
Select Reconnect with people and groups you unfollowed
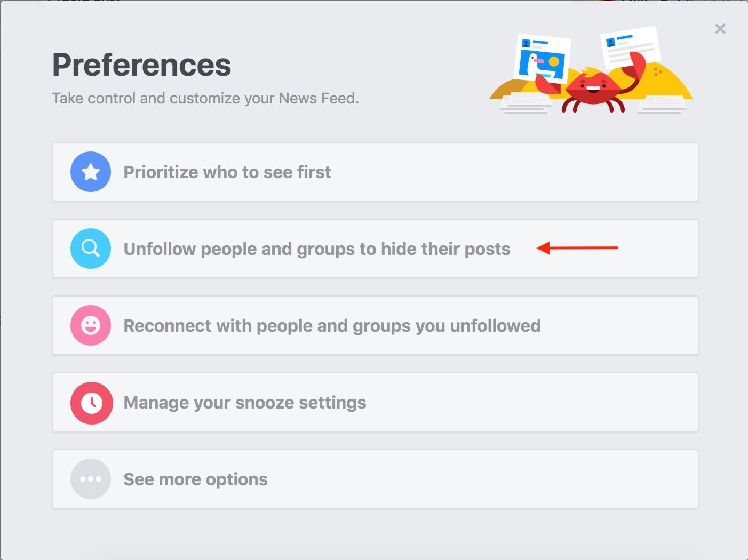pyautogui.click(x=332, y=325)
